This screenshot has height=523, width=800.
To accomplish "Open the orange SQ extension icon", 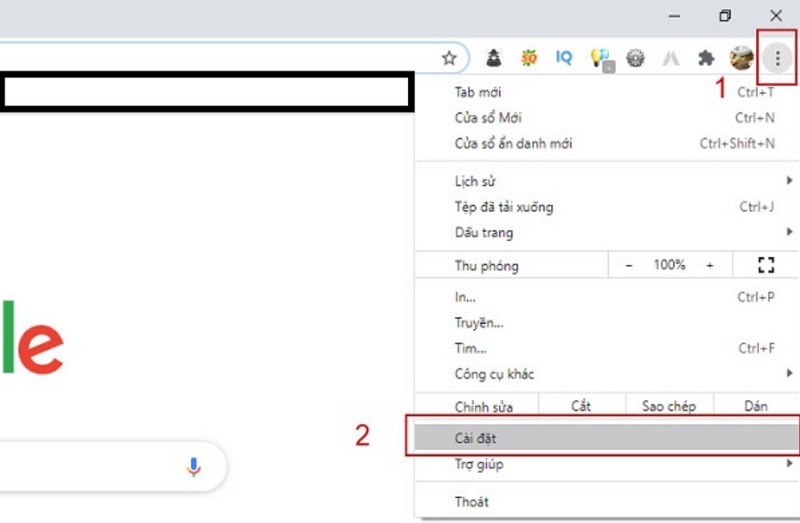I will (529, 58).
